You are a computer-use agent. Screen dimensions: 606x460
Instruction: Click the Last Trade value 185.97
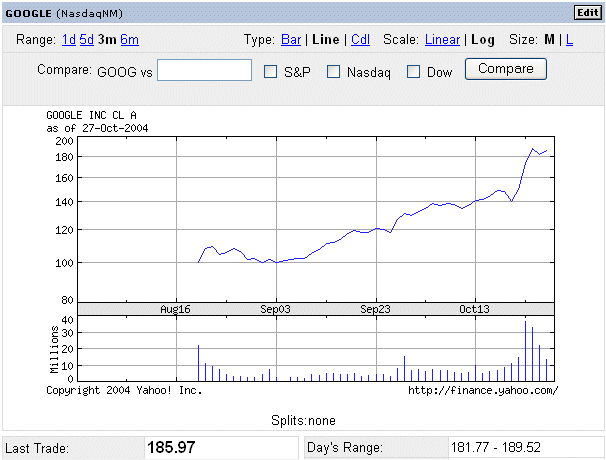pyautogui.click(x=171, y=447)
